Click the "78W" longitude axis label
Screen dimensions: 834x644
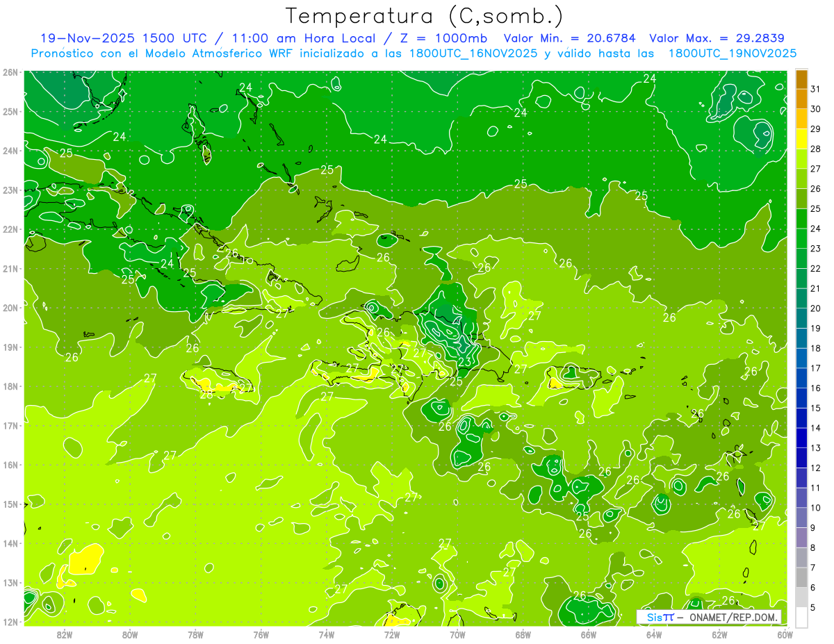pos(195,634)
